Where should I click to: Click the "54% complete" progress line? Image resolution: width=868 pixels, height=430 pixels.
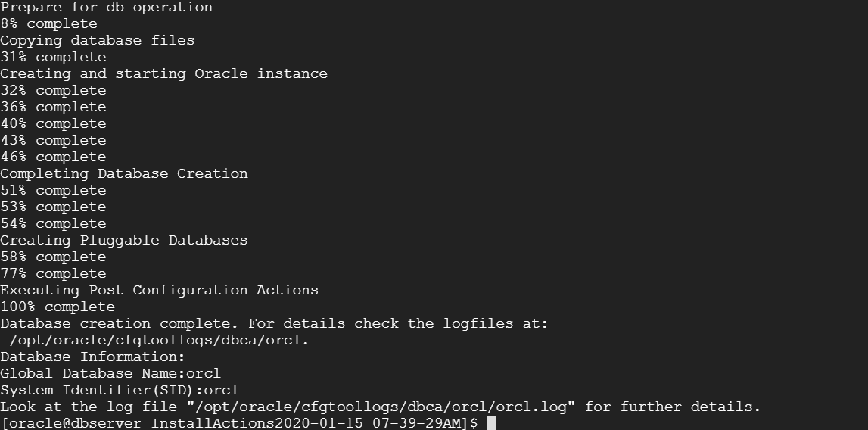click(53, 224)
